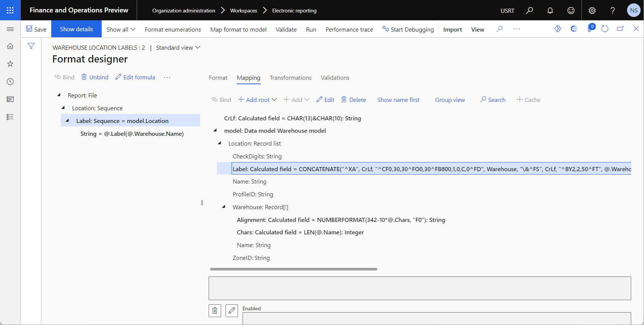Click Run in action bar
Viewport: 644px width, 325px height.
tap(311, 29)
